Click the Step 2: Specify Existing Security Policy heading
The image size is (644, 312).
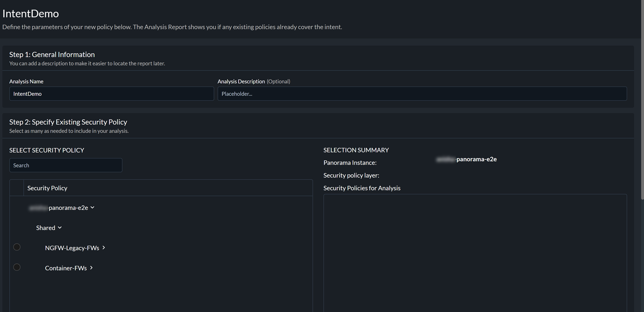click(68, 122)
